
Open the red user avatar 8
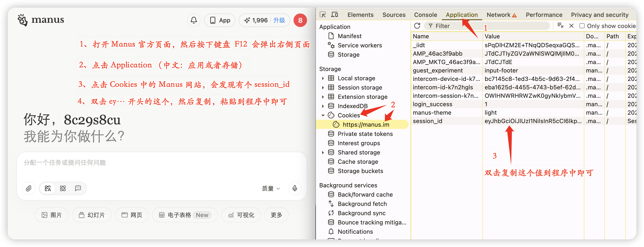pos(300,20)
